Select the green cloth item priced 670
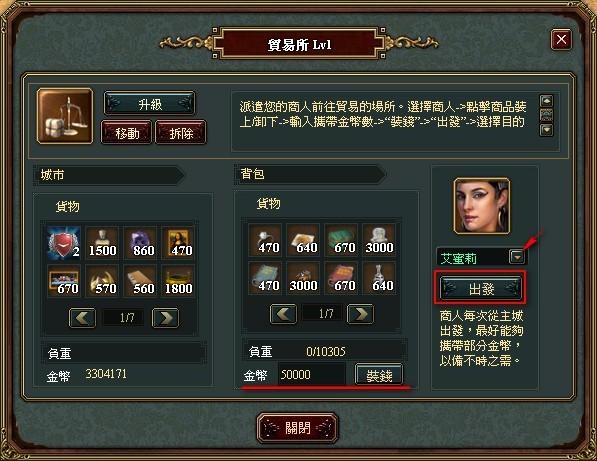 point(341,240)
